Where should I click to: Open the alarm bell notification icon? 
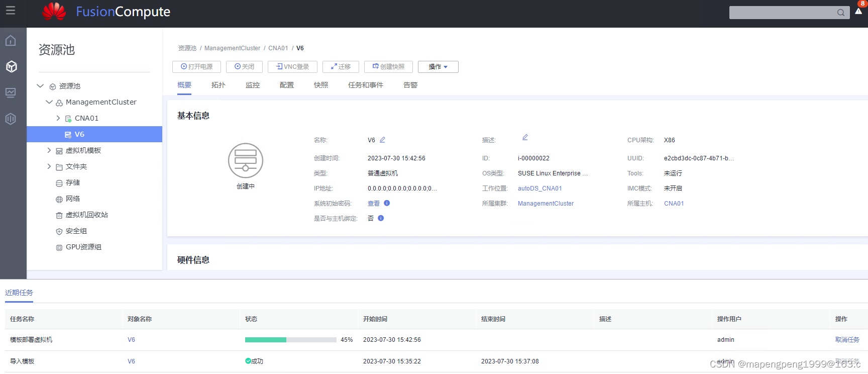point(858,12)
